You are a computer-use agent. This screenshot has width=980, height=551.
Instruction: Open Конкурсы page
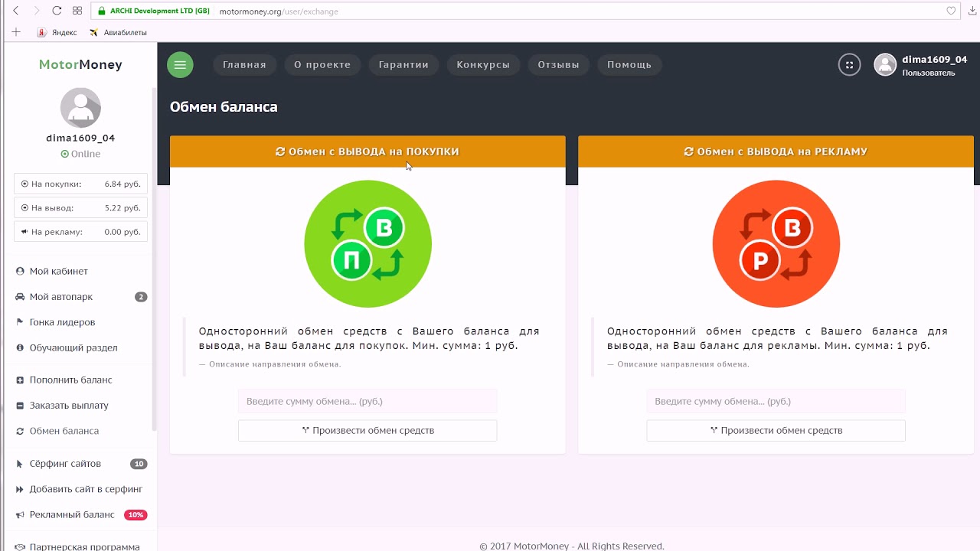point(483,64)
